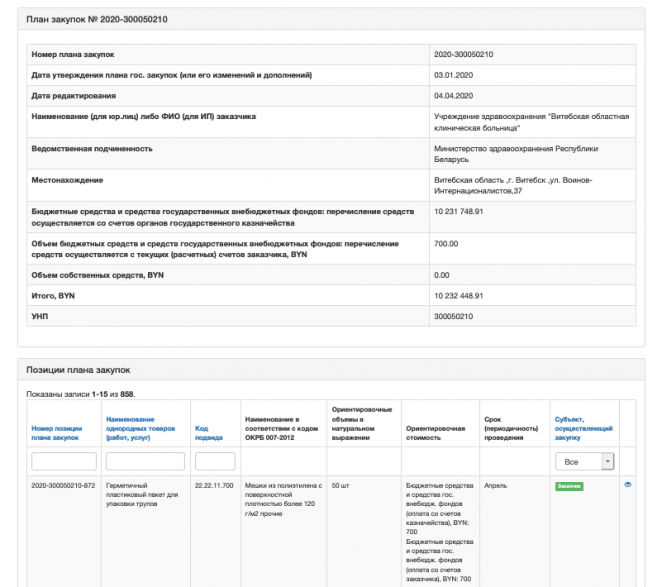Viewport: 662px width, 587px height.
Task: Click the Апрель cell in Срок column
Action: (494, 485)
